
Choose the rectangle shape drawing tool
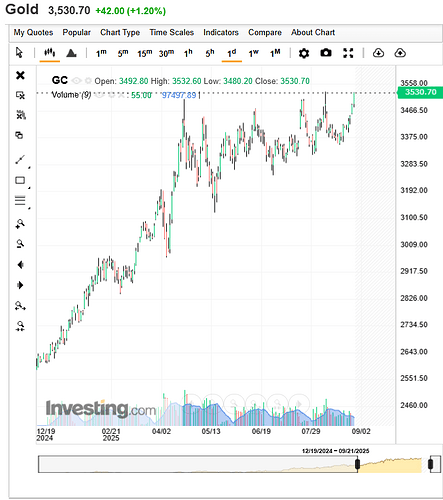(20, 180)
